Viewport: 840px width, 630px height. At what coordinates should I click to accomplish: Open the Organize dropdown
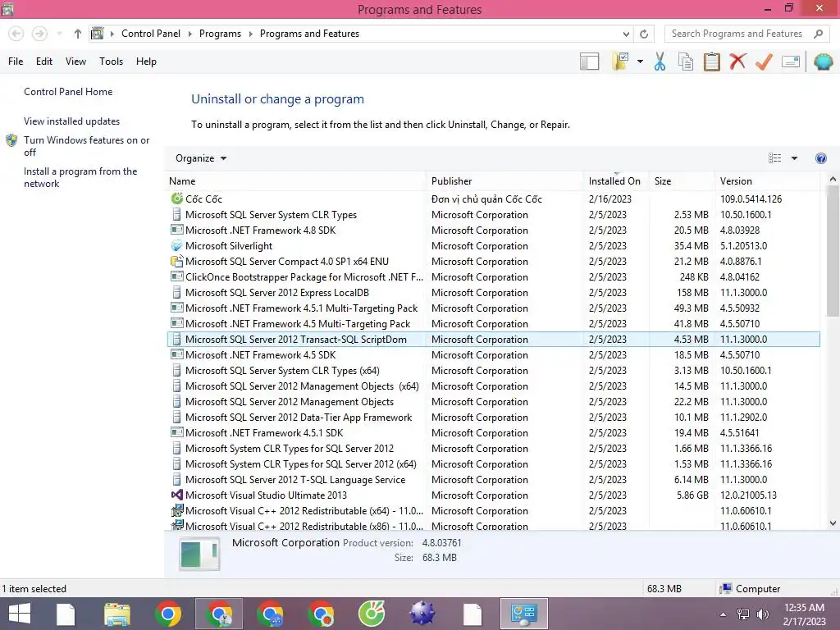click(x=201, y=158)
